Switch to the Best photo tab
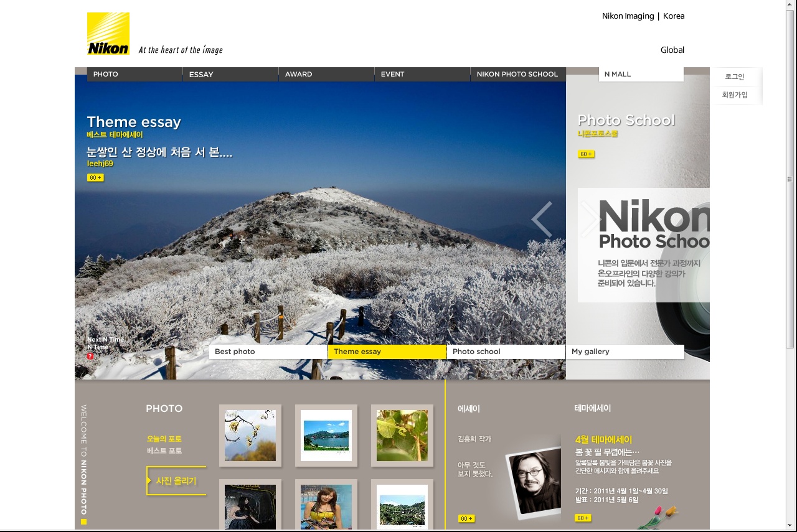Screen dimensions: 797x532 click(268, 352)
